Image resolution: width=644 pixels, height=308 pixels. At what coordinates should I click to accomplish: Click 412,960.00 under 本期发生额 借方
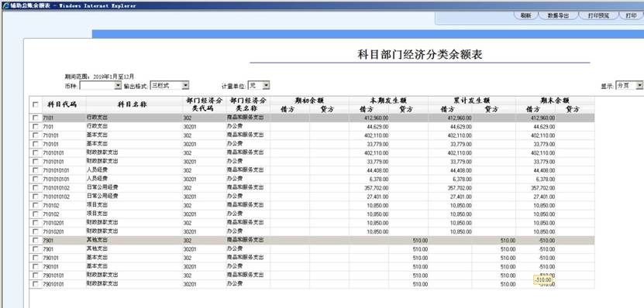click(x=376, y=118)
